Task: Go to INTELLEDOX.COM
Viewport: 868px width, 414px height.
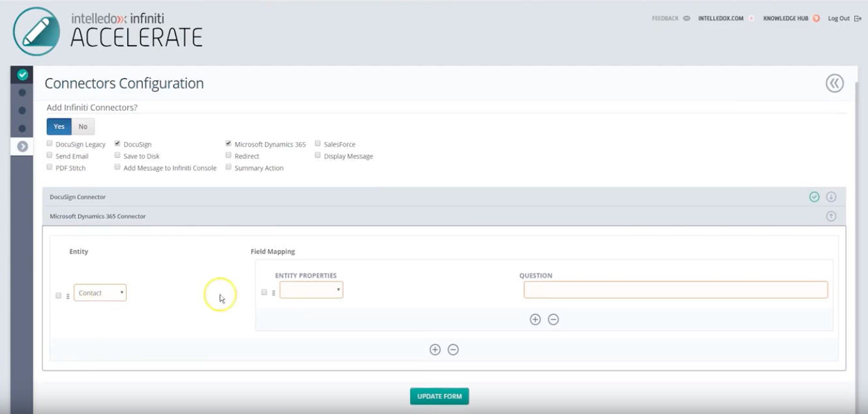Action: click(x=720, y=18)
